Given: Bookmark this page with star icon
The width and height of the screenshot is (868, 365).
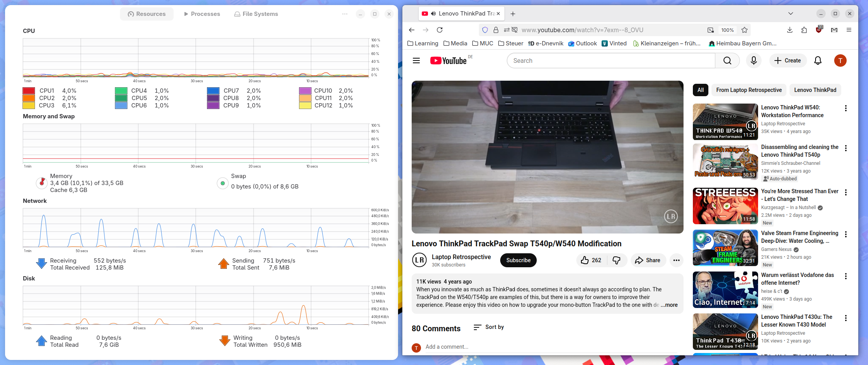Looking at the screenshot, I should point(744,30).
